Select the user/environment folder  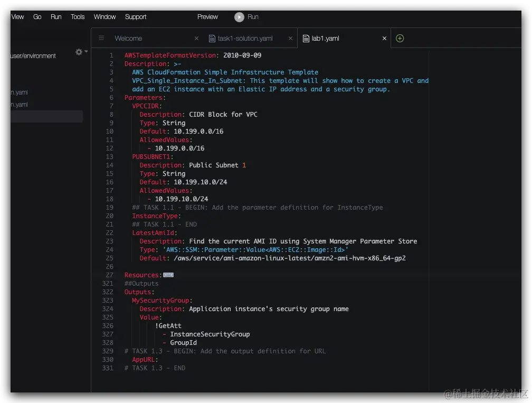click(33, 55)
